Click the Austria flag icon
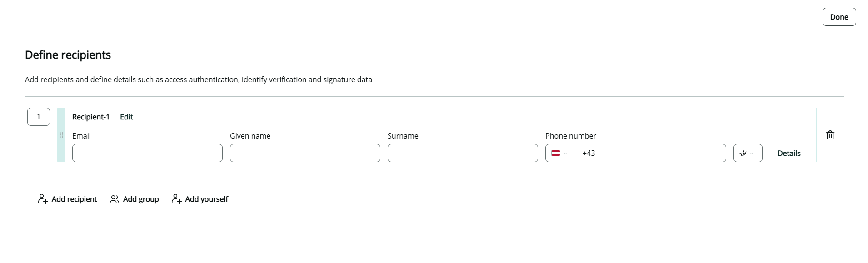 coord(555,153)
